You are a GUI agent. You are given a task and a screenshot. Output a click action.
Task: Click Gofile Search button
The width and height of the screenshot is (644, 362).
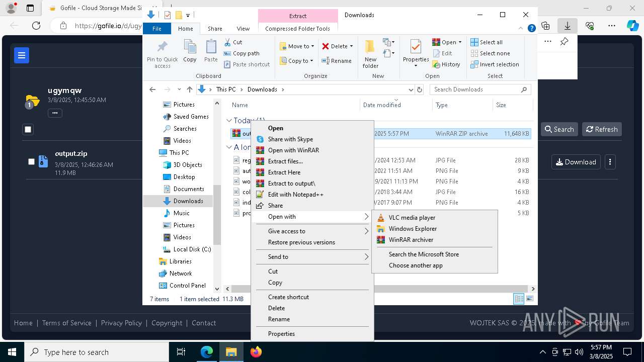point(559,129)
